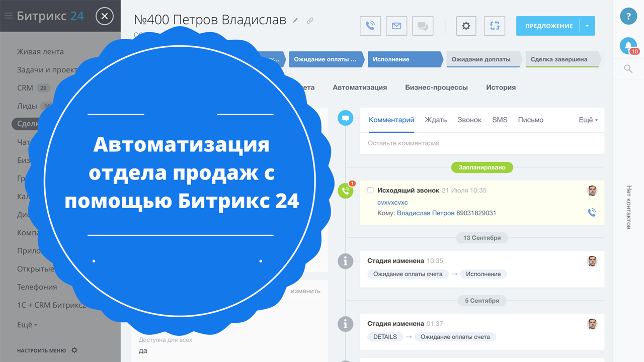Click info icon for 5 September stage change

[345, 324]
